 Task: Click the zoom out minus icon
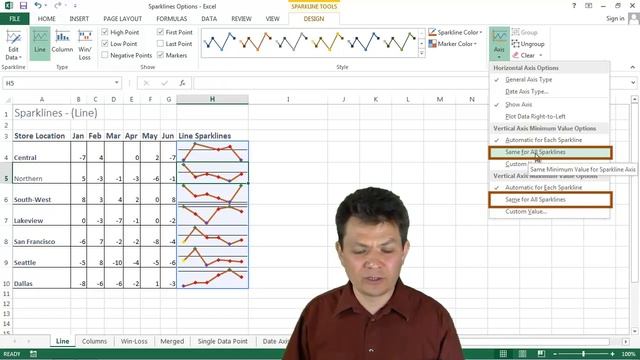555,354
